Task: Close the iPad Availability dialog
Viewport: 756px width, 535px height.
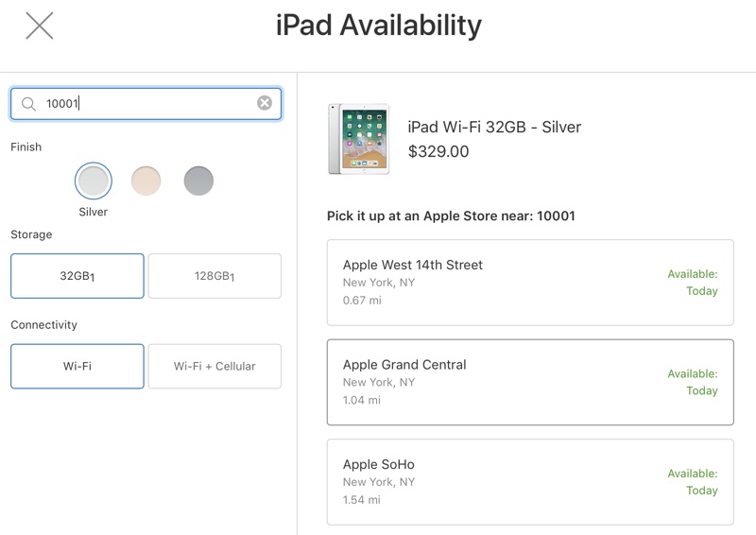Action: [x=40, y=26]
